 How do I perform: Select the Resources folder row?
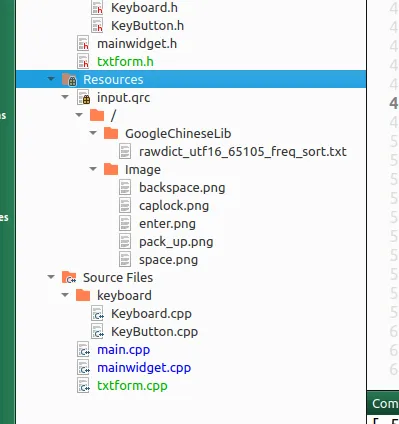pyautogui.click(x=191, y=79)
